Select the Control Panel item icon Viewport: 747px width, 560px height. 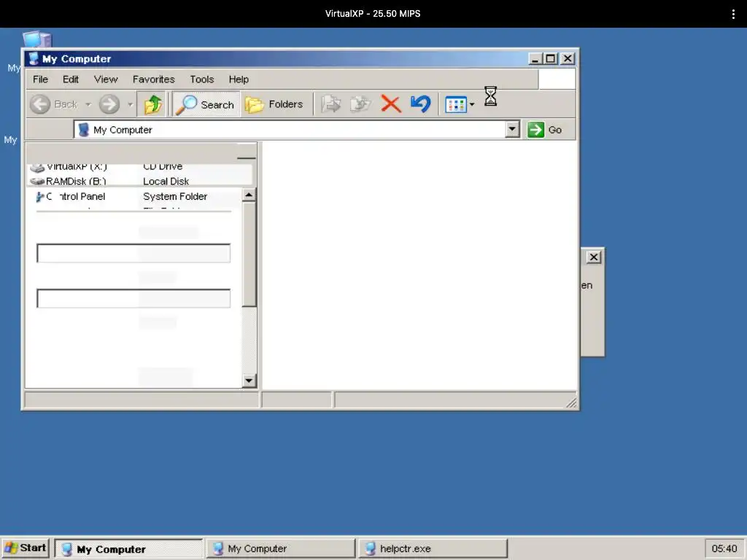point(40,197)
